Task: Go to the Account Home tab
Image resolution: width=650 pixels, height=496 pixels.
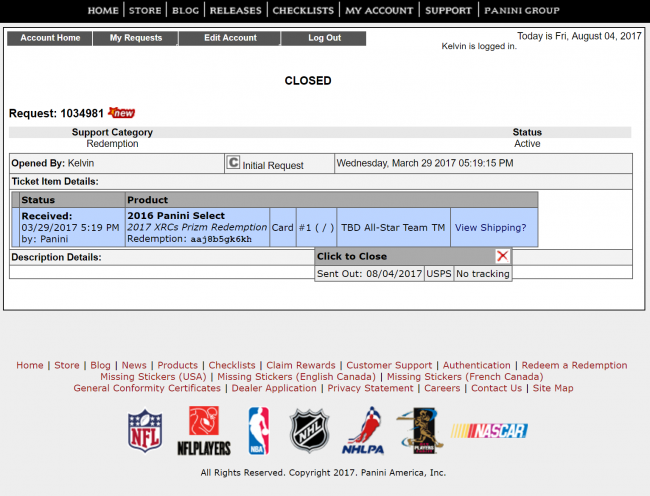Action: tap(50, 38)
